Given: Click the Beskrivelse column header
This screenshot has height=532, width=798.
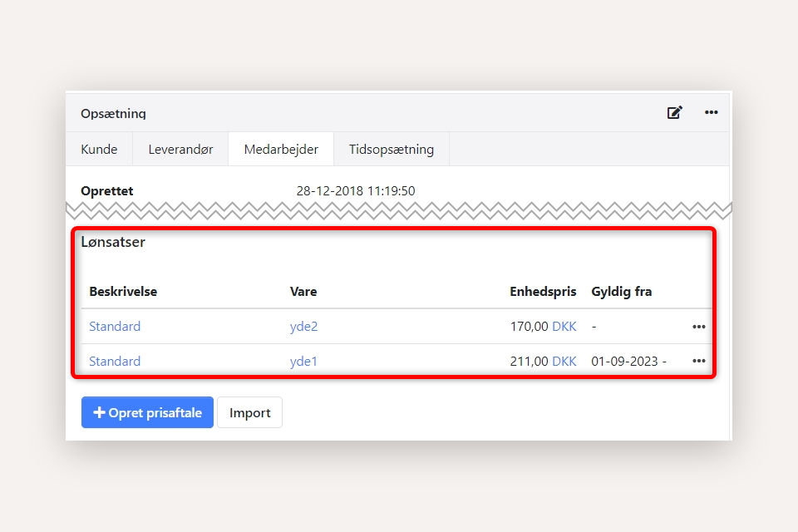Looking at the screenshot, I should pyautogui.click(x=123, y=292).
